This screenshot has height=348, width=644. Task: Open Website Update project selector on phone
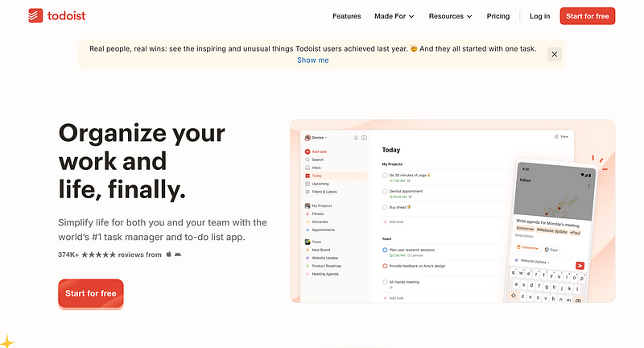(x=532, y=261)
